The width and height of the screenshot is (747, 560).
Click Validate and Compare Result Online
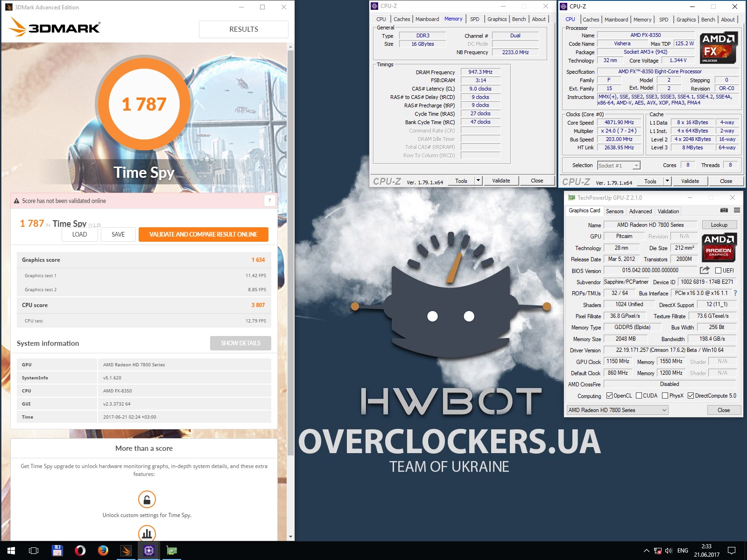[203, 234]
